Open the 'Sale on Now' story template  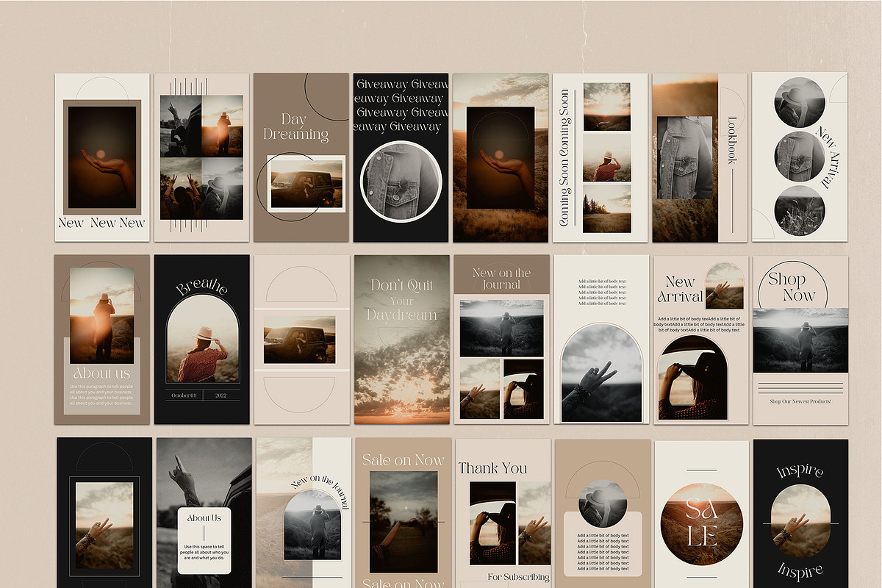(404, 514)
